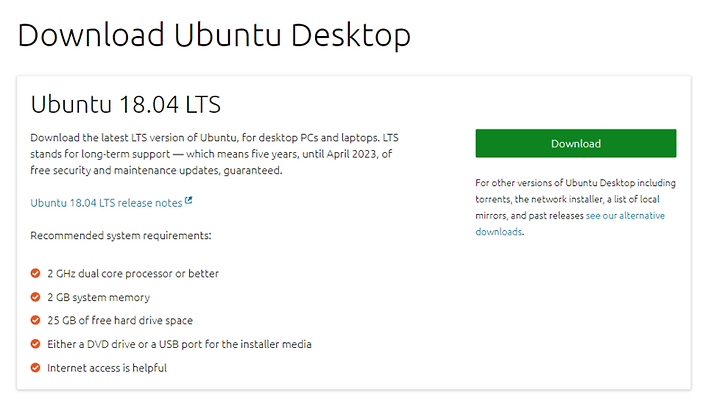Screen dimensions: 720x409
Task: Click external link icon beside release notes
Action: point(188,201)
